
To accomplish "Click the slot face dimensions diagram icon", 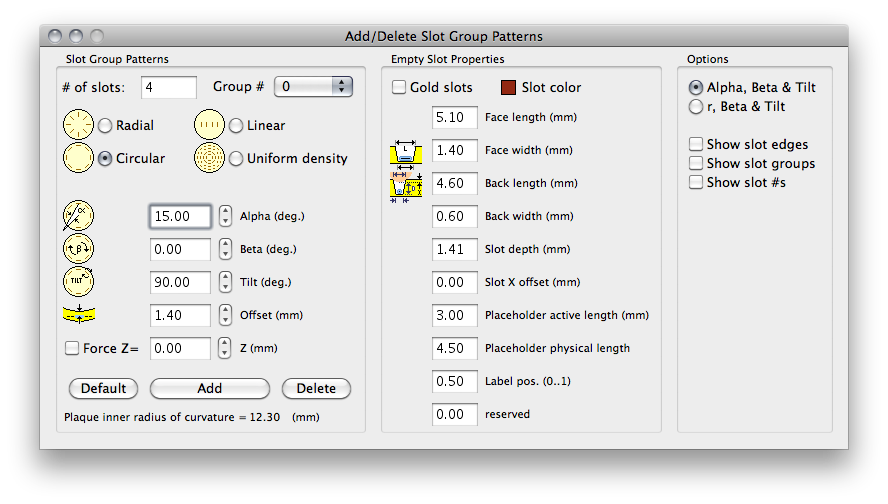I will (x=405, y=153).
